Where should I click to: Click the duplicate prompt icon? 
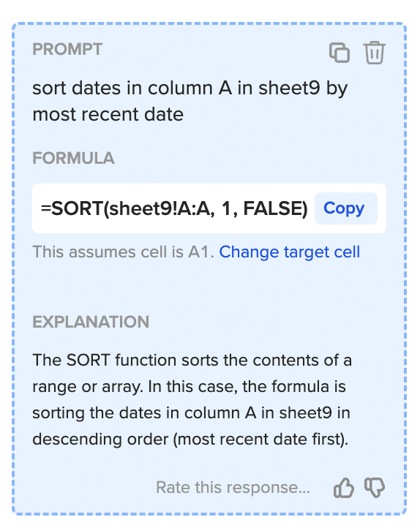pyautogui.click(x=340, y=53)
